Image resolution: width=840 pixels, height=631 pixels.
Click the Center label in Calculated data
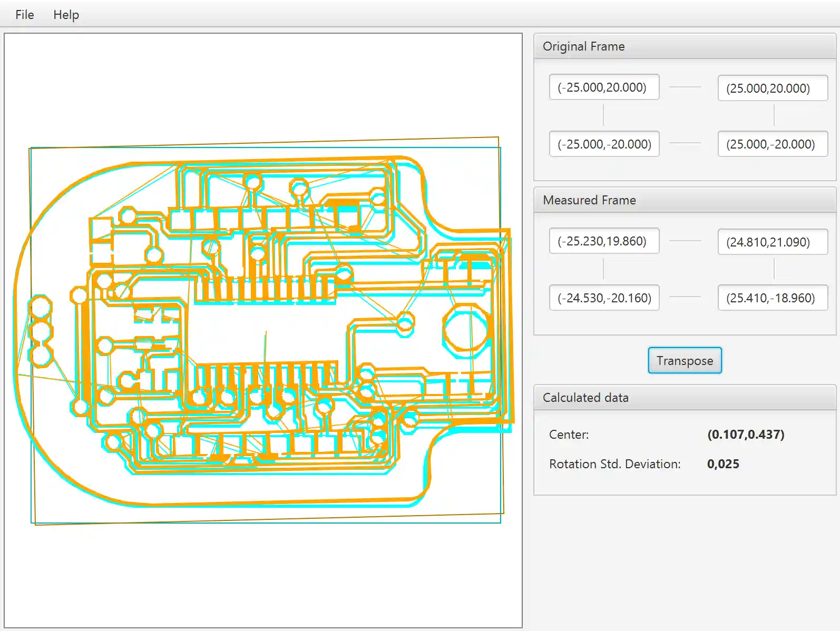569,435
